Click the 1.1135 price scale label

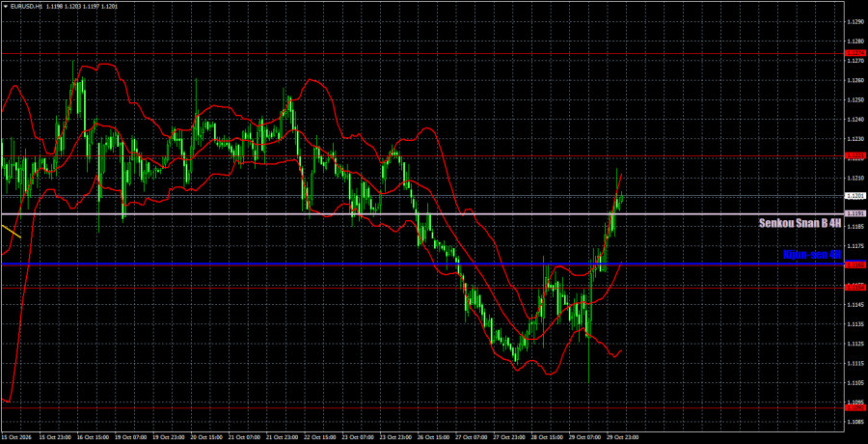[855, 324]
